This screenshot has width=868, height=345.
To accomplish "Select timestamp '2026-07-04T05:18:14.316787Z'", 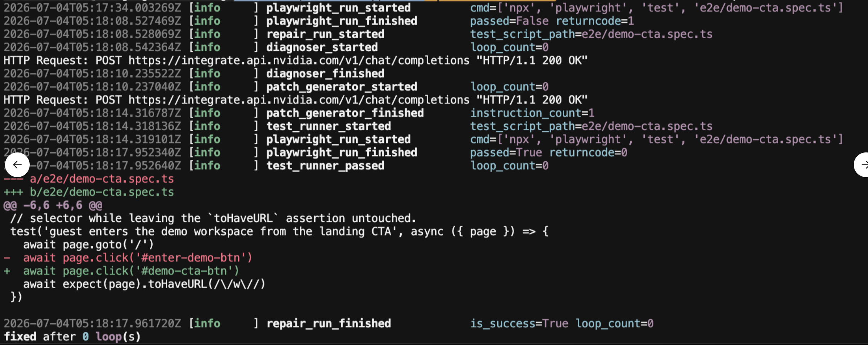I will (92, 113).
